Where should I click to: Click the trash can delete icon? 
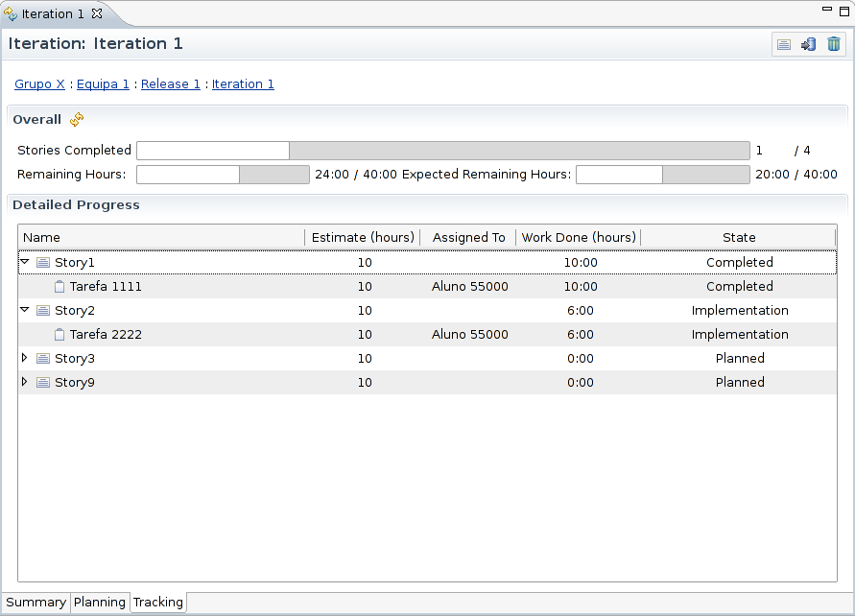(834, 44)
